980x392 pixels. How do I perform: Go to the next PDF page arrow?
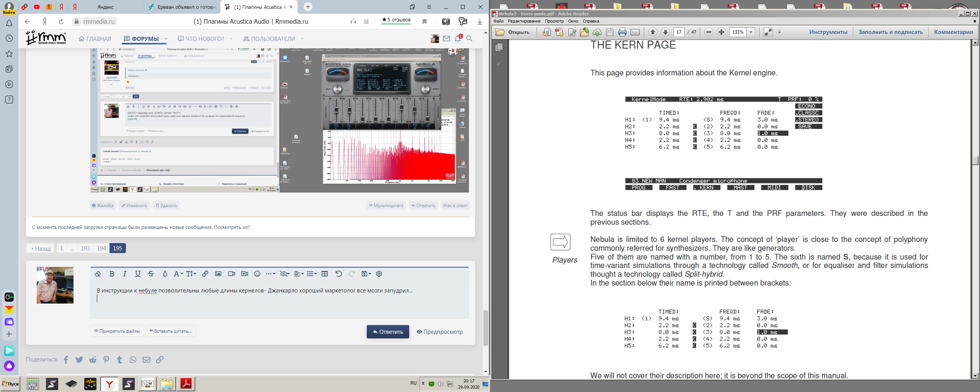point(665,32)
